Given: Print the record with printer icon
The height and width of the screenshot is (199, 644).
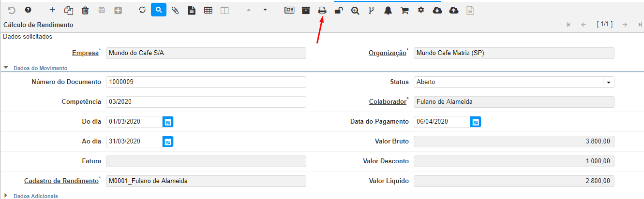Looking at the screenshot, I should coord(322,10).
